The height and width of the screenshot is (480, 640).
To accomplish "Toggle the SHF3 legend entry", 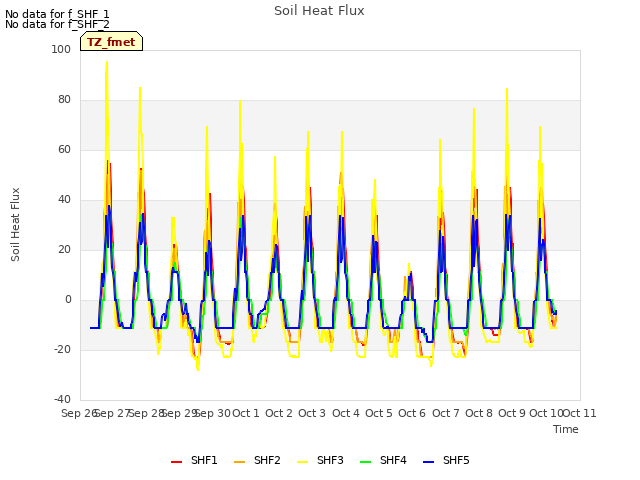I will pos(320,460).
